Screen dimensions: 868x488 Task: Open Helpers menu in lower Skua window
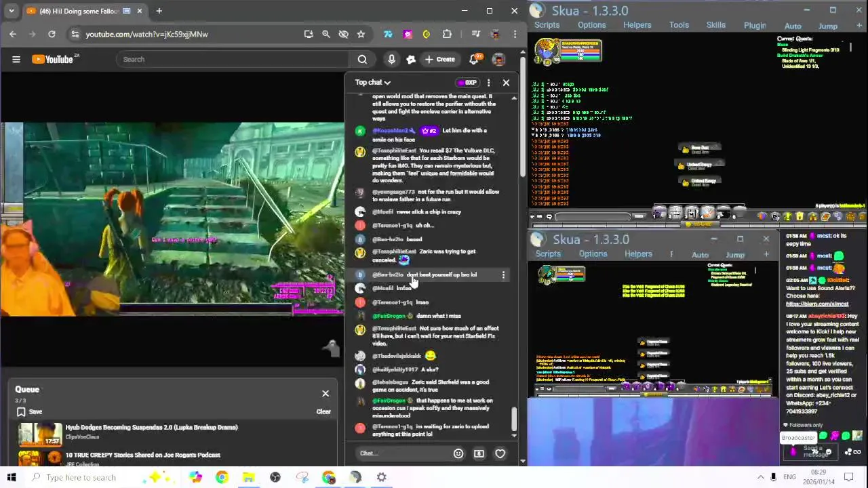pyautogui.click(x=638, y=254)
